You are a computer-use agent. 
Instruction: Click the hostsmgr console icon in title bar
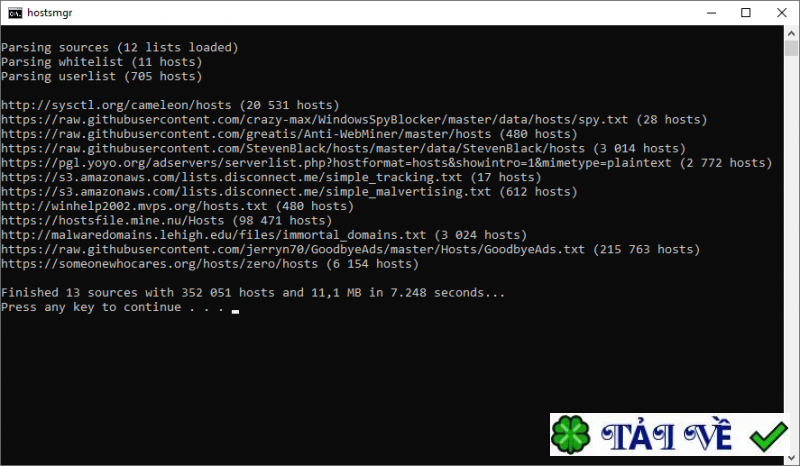[15, 13]
